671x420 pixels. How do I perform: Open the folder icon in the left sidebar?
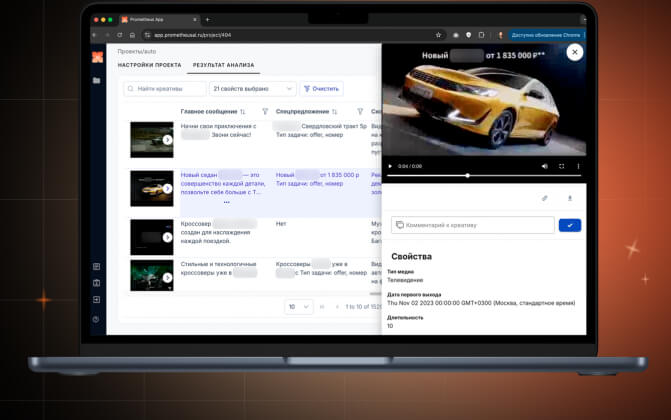[x=97, y=80]
